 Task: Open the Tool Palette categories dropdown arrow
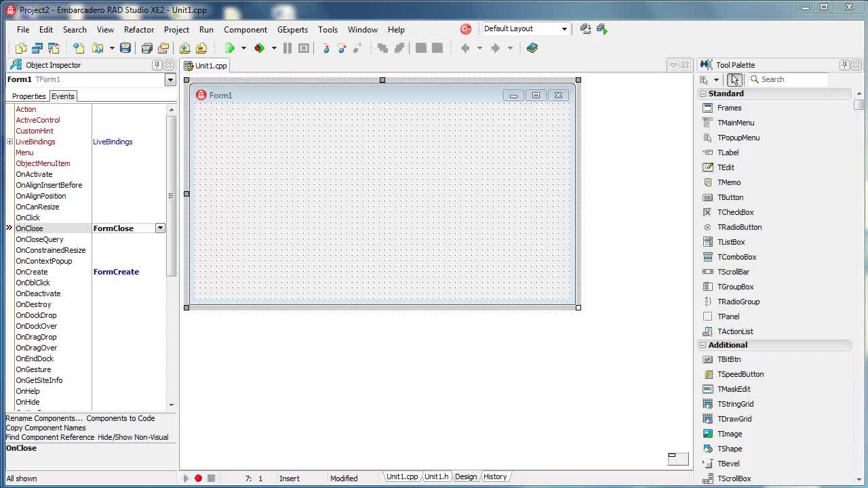pos(716,80)
